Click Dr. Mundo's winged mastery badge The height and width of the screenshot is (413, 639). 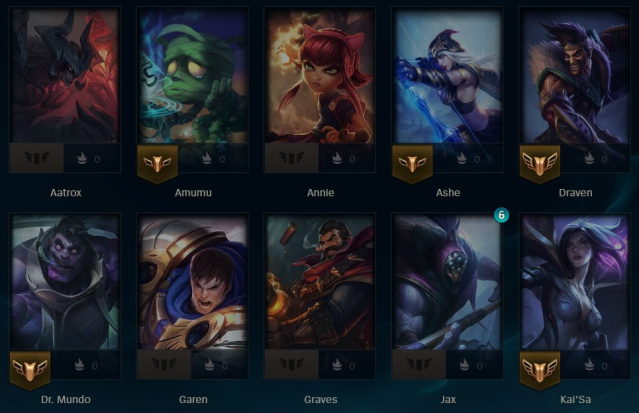[30, 370]
